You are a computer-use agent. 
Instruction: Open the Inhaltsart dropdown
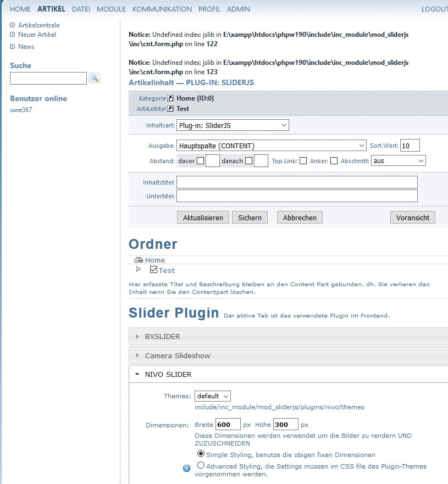pos(233,125)
